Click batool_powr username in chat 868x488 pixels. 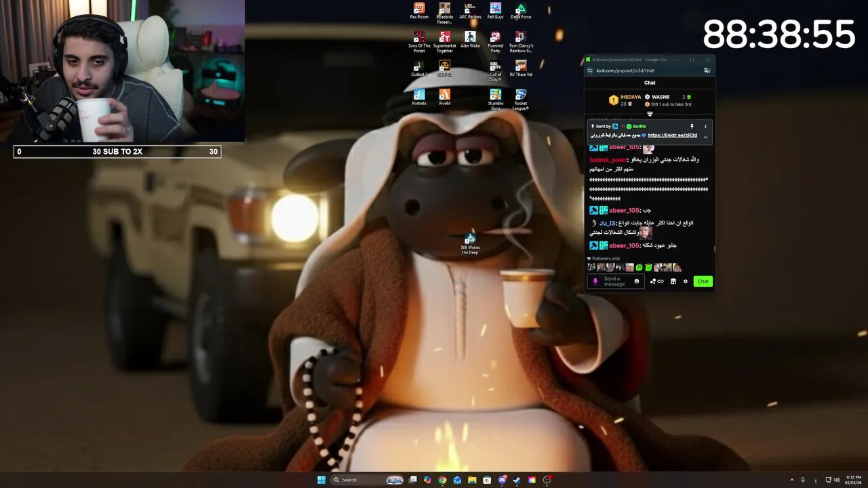tap(608, 160)
